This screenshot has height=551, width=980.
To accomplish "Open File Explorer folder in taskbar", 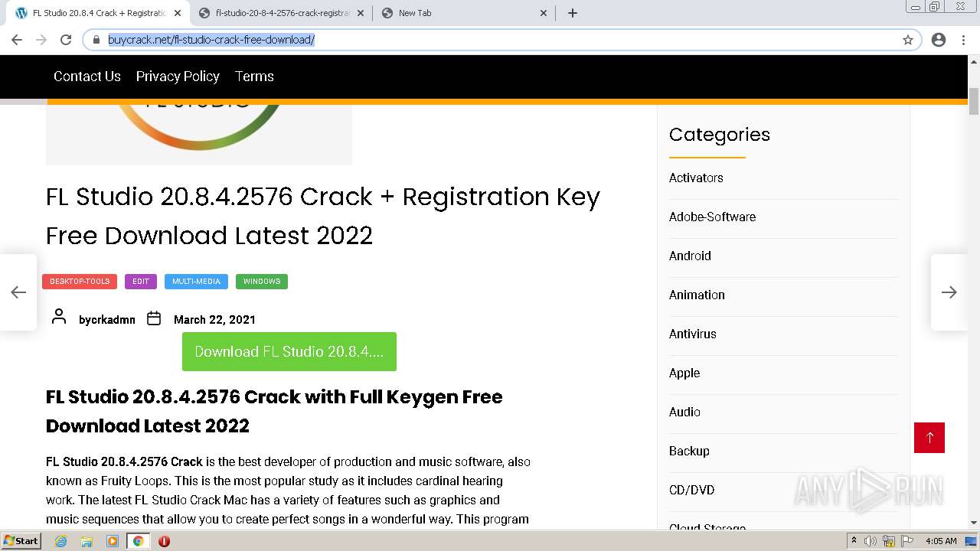I will tap(87, 541).
